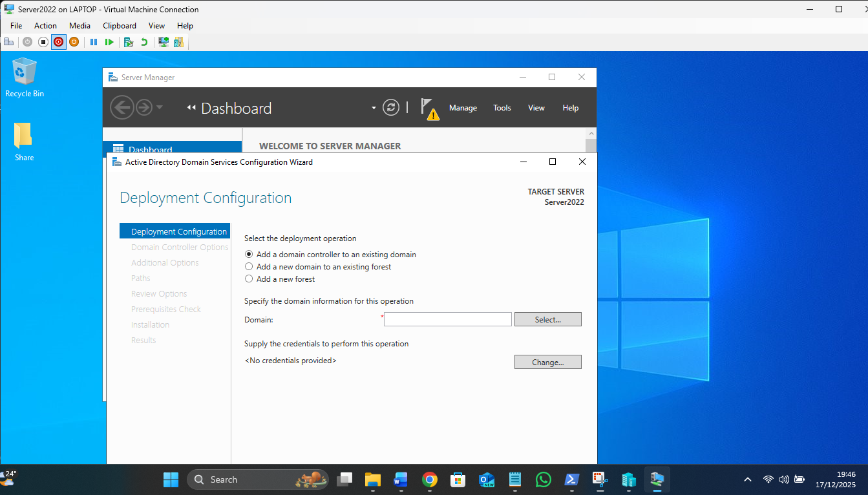Select 'Add a new domain to an existing forest'

pyautogui.click(x=249, y=267)
